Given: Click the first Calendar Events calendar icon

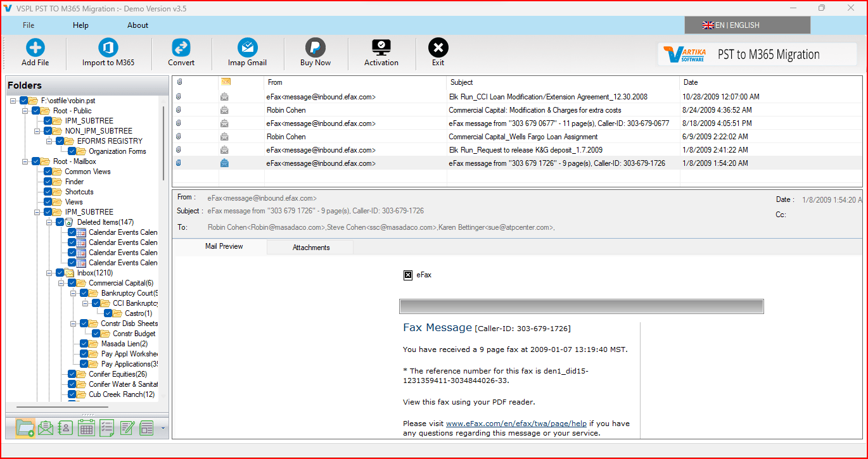Looking at the screenshot, I should [x=82, y=232].
